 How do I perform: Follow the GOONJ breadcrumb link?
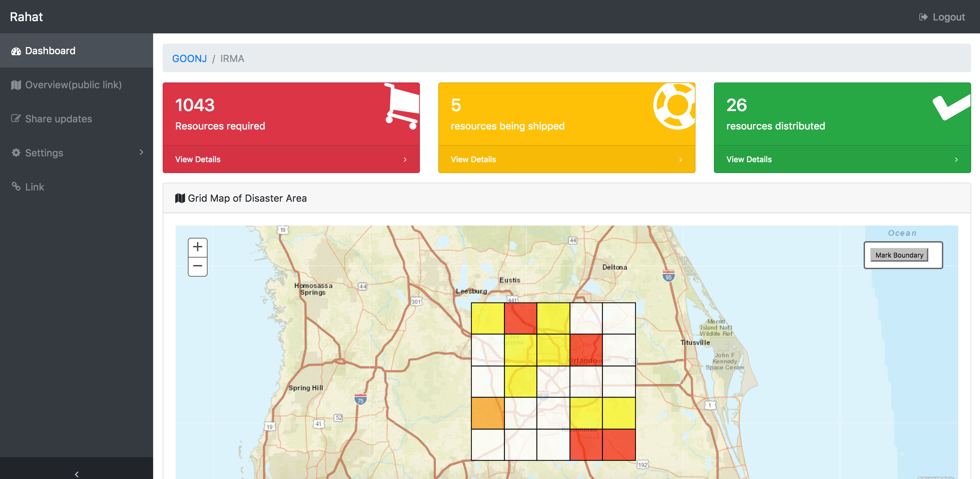coord(189,59)
